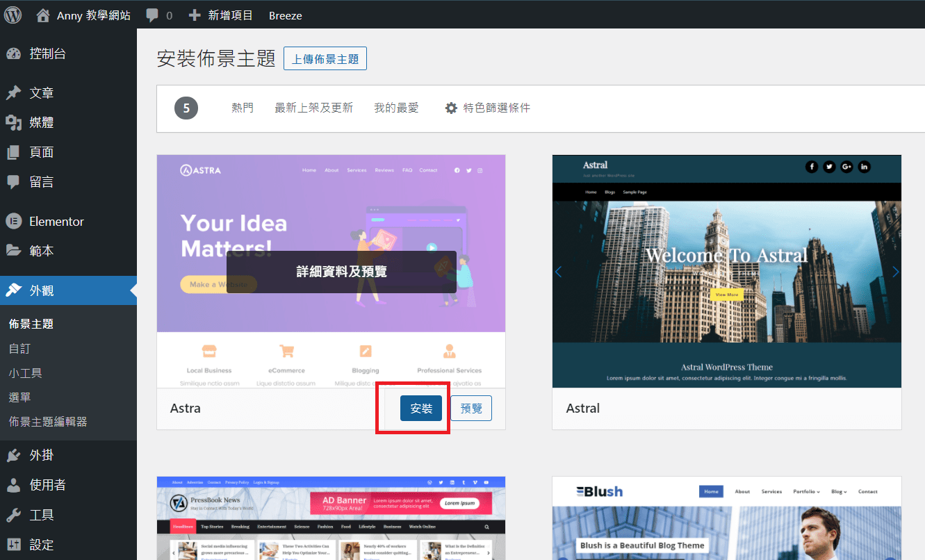Click 上傳佈景主題 button
This screenshot has height=560, width=925.
coord(325,59)
